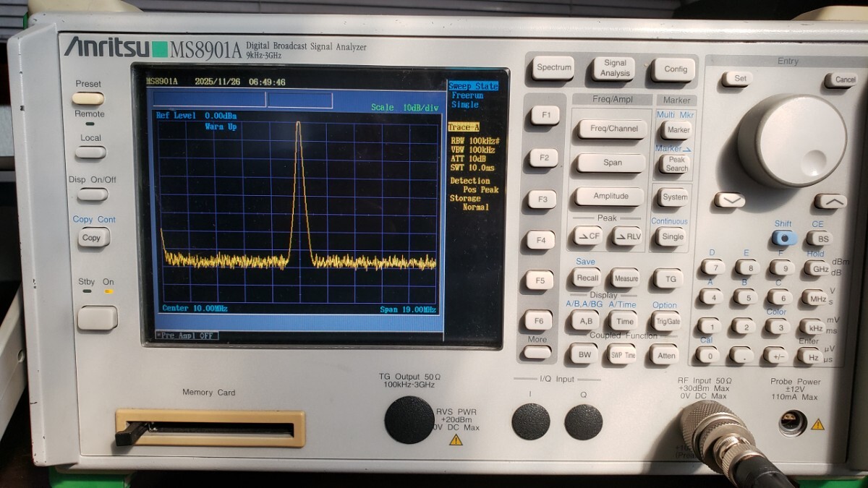Click numeric key 0
The width and height of the screenshot is (868, 488).
(708, 354)
